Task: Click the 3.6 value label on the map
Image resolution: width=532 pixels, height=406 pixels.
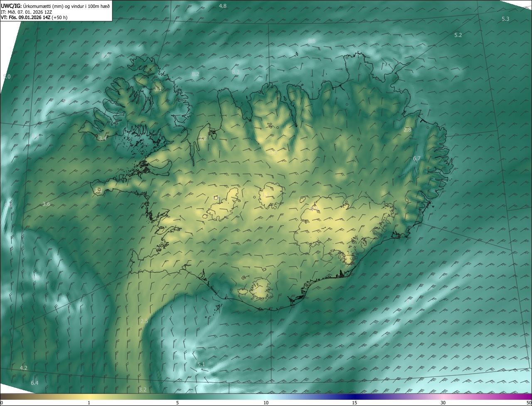Action: (x=46, y=204)
